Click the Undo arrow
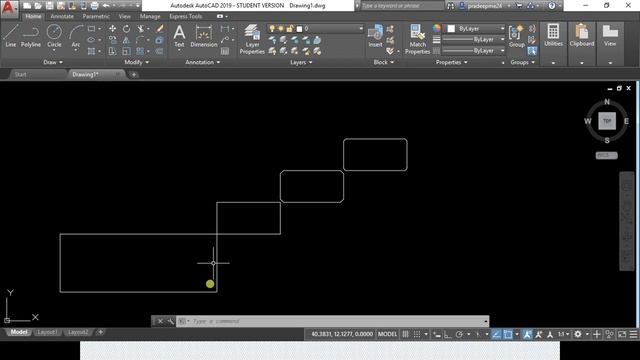The width and height of the screenshot is (640, 360). point(106,6)
